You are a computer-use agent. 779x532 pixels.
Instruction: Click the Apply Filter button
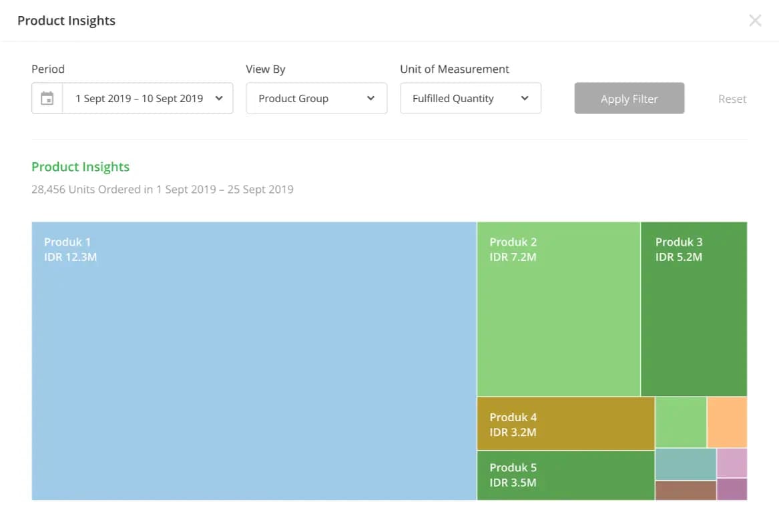click(x=629, y=98)
